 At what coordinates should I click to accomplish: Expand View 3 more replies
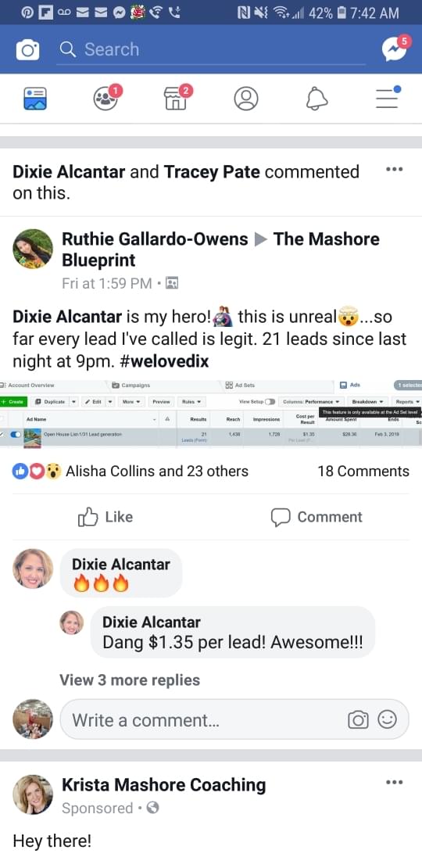point(130,680)
